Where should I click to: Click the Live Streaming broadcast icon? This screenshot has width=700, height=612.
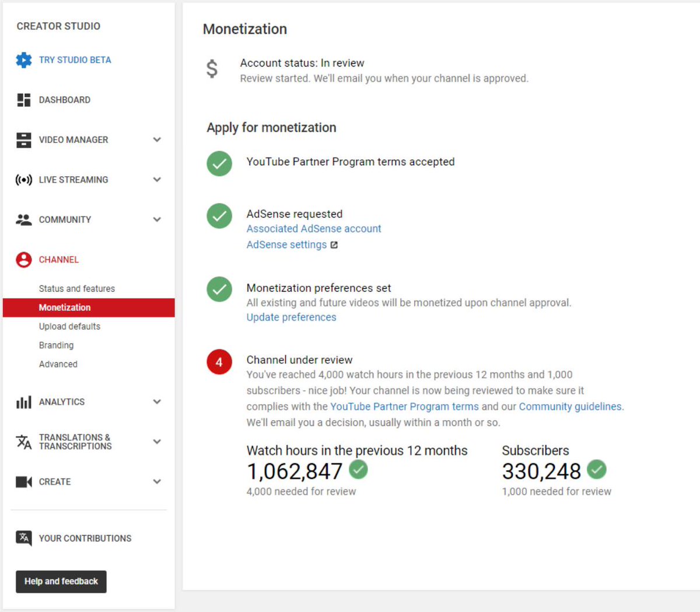click(24, 180)
